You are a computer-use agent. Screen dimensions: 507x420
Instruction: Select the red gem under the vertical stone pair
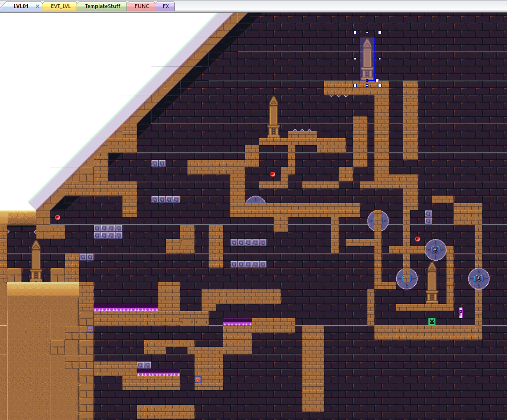pos(417,239)
